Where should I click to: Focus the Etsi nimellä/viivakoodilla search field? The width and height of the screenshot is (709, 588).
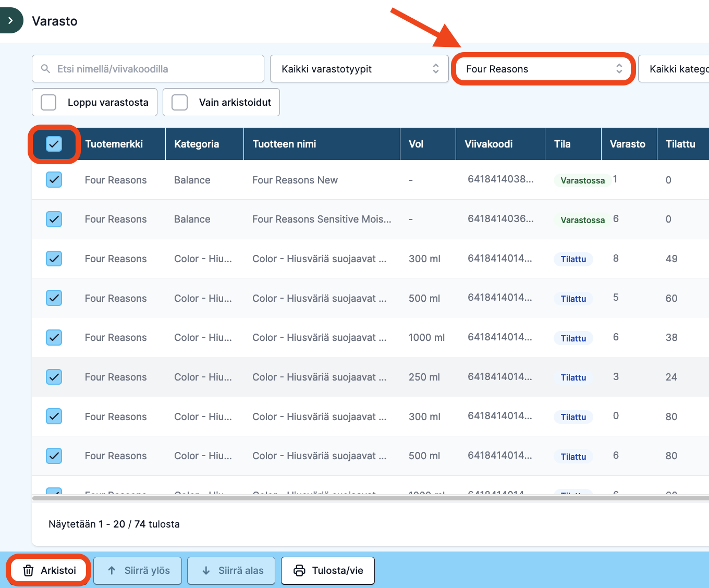click(148, 69)
